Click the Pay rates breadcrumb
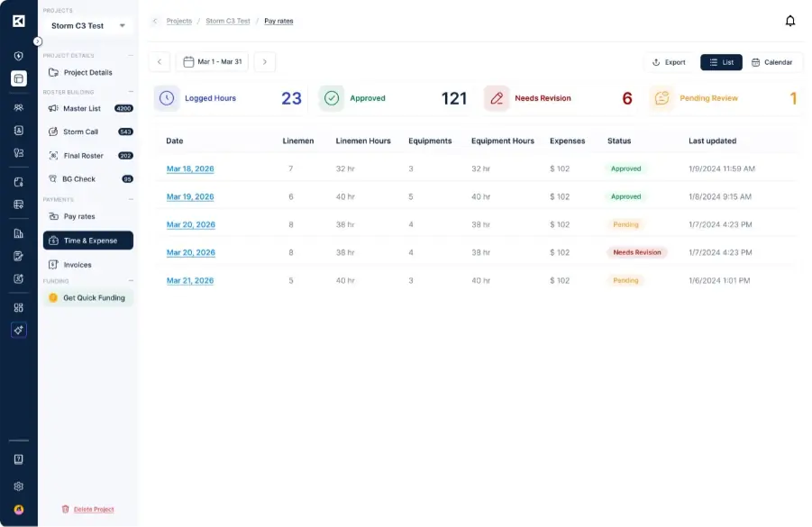Image resolution: width=812 pixels, height=527 pixels. pos(278,21)
